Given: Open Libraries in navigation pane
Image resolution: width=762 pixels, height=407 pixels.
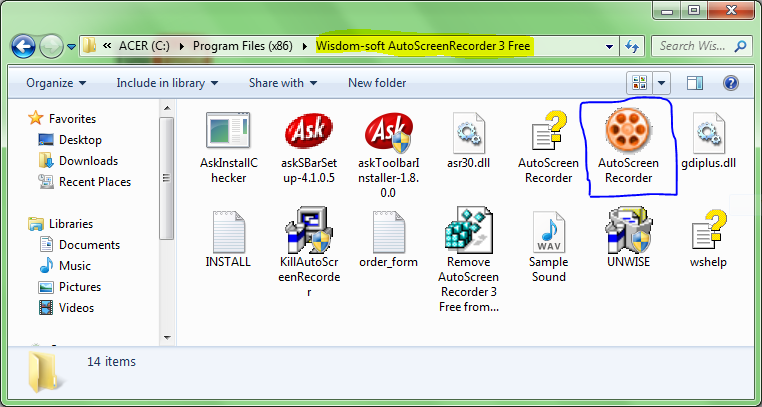Looking at the screenshot, I should tap(71, 224).
